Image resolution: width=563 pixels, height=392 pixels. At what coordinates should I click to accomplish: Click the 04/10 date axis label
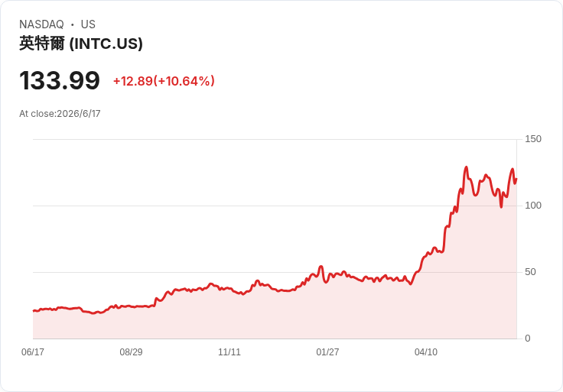426,352
